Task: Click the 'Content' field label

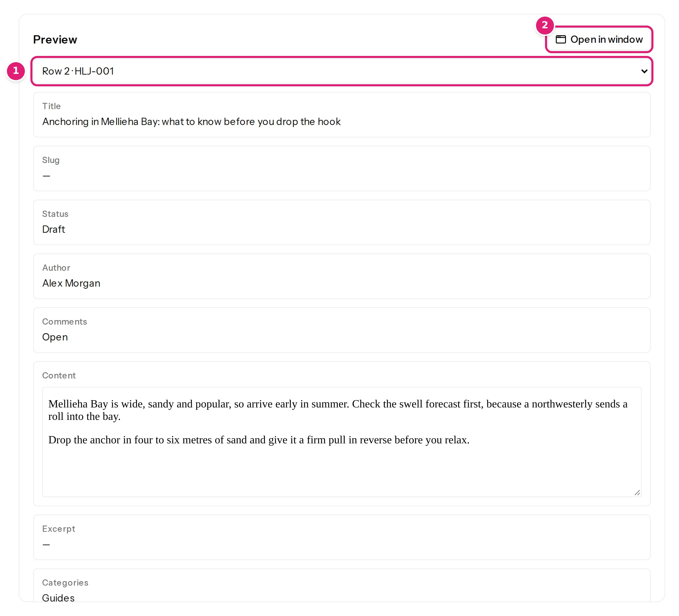Action: coord(59,375)
